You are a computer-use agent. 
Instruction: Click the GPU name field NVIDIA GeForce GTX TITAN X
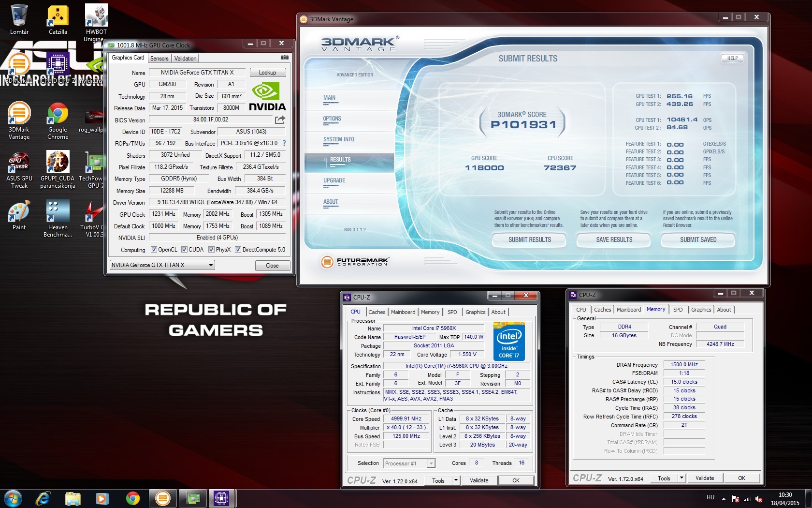(x=197, y=73)
